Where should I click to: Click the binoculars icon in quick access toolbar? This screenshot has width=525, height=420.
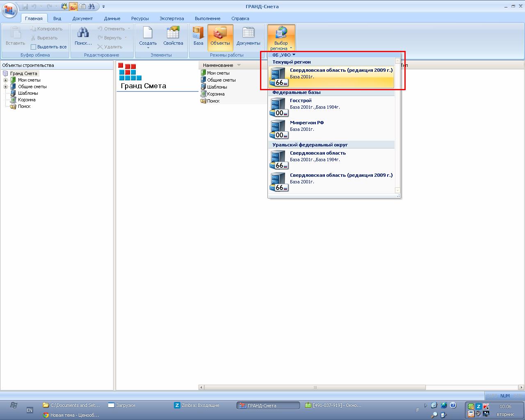[x=91, y=7]
